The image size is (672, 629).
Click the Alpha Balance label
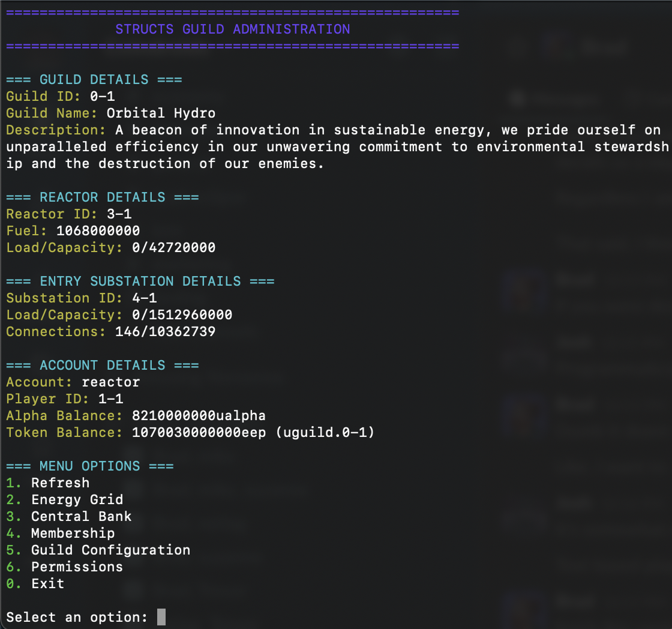click(65, 415)
